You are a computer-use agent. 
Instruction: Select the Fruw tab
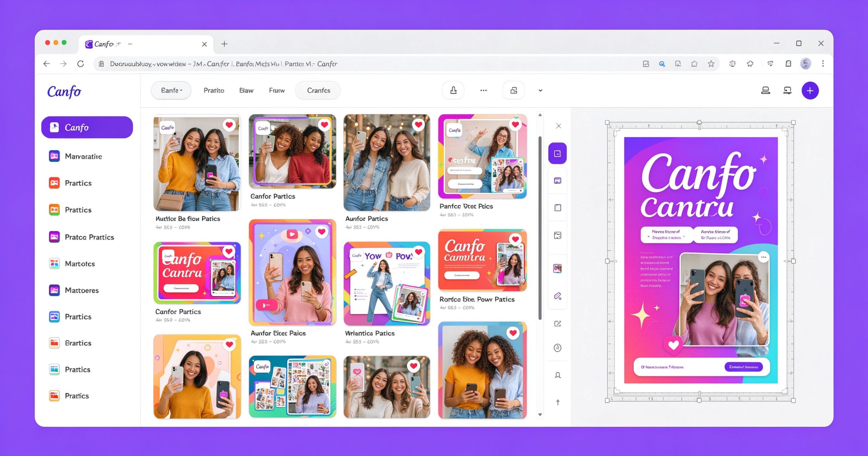(277, 91)
